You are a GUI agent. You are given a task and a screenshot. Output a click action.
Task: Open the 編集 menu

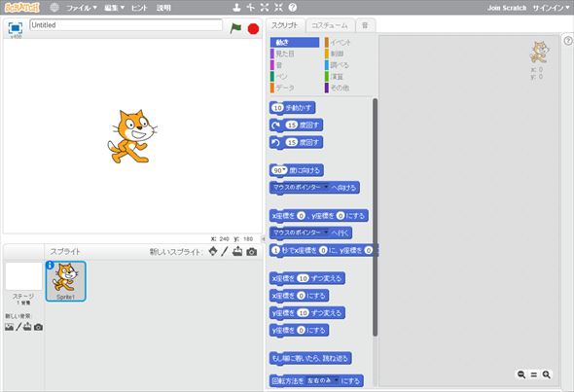point(114,8)
